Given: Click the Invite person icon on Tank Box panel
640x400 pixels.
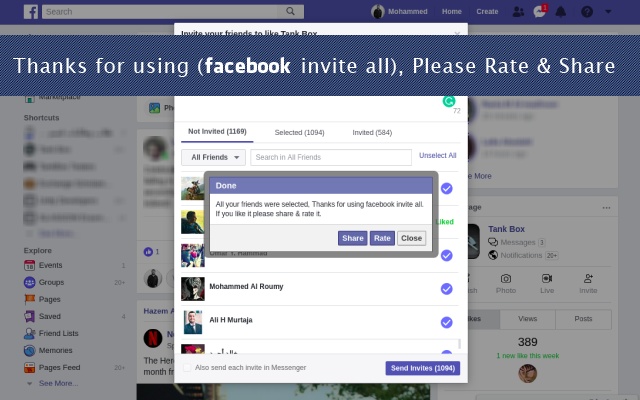Looking at the screenshot, I should [x=588, y=279].
